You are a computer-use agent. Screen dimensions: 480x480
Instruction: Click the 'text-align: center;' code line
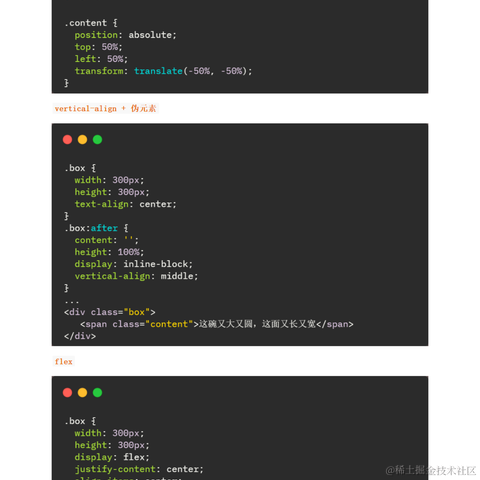click(125, 204)
